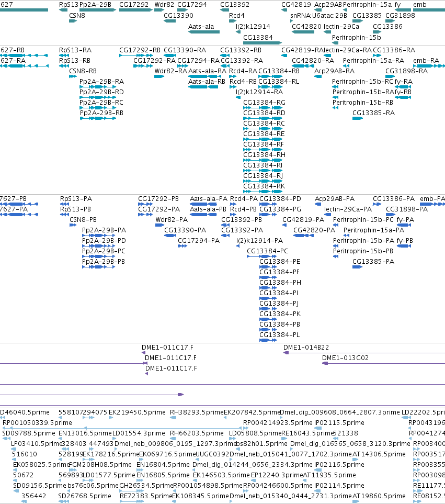This screenshot has width=445, height=504.
Task: Click the IP02115.5prime EST label
Action: (x=339, y=423)
